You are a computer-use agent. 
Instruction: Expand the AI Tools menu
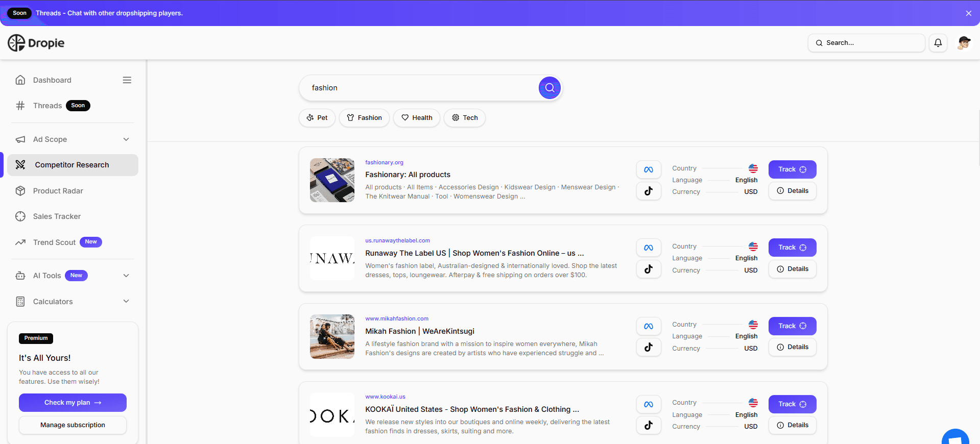[73, 276]
